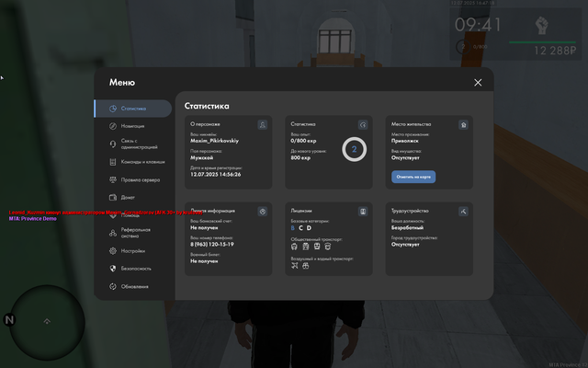Click Не получен under банковский счет
This screenshot has width=588, height=368.
pyautogui.click(x=204, y=227)
